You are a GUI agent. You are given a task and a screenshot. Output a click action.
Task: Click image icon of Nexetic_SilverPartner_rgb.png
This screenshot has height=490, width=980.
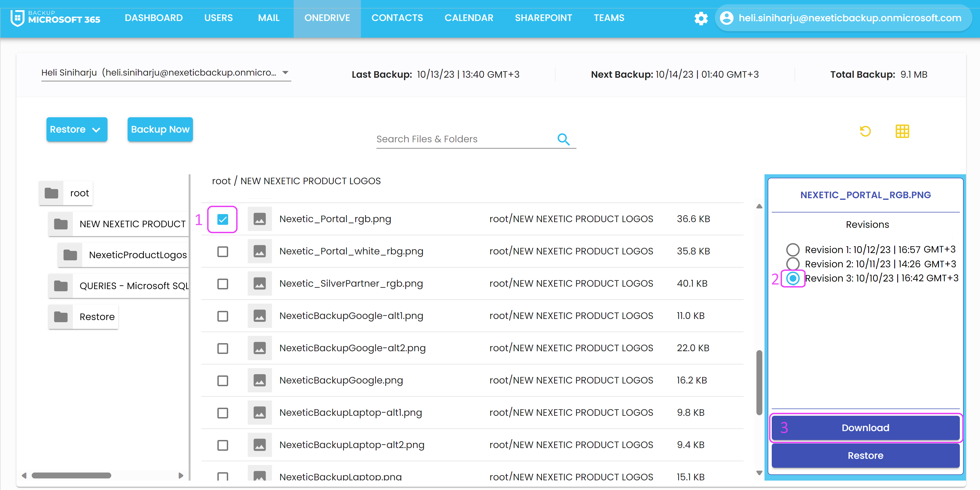click(260, 284)
